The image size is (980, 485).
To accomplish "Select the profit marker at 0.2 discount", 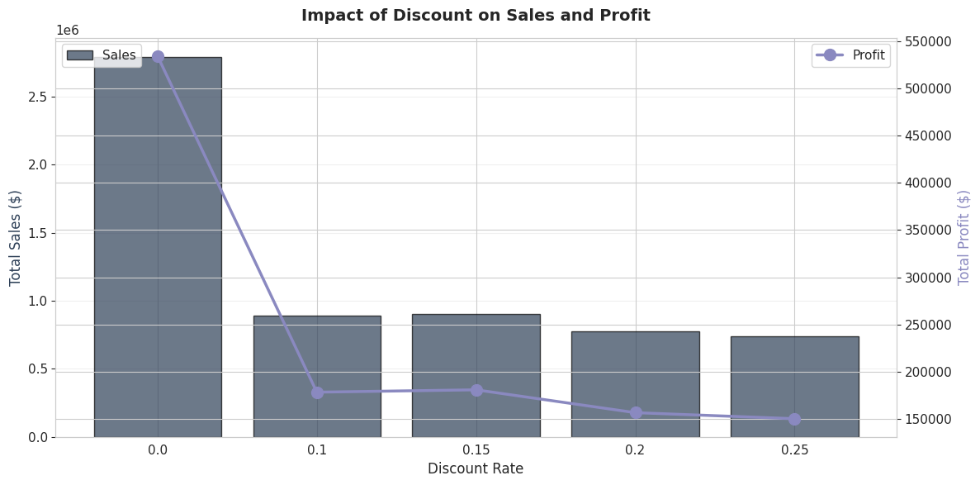I will [x=637, y=412].
